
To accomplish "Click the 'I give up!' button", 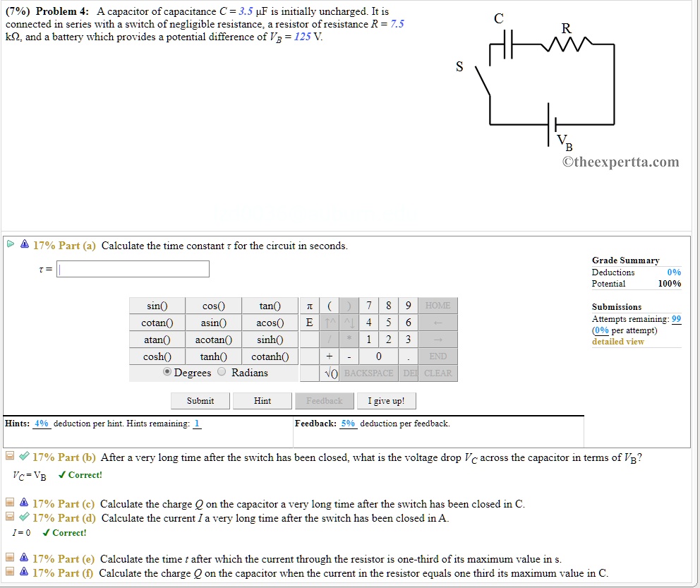I will 386,400.
